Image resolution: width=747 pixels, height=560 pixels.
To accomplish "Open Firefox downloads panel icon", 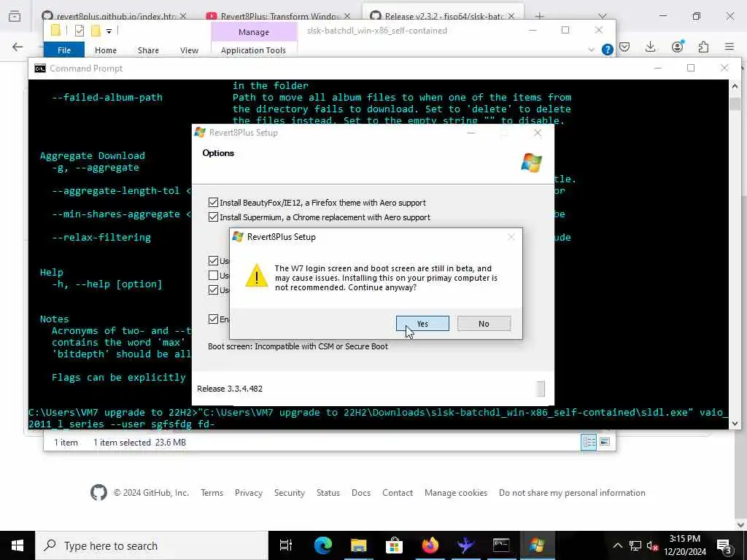I will coord(650,47).
